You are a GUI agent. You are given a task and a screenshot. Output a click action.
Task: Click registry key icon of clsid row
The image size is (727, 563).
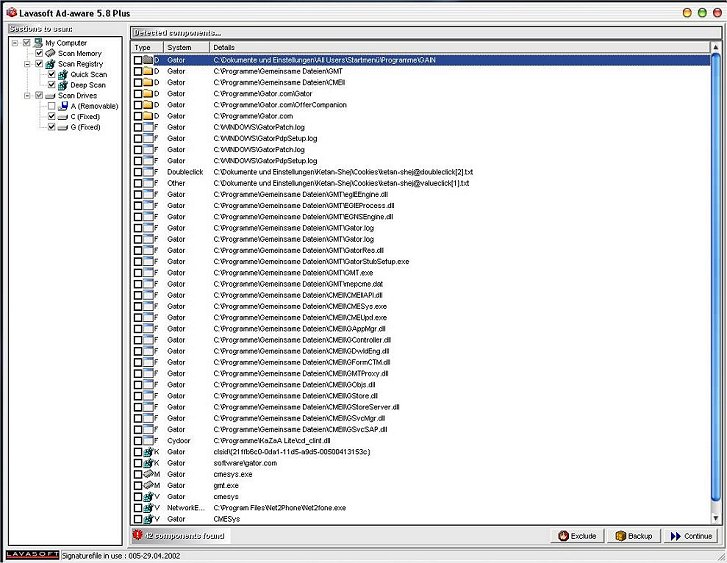tap(148, 452)
